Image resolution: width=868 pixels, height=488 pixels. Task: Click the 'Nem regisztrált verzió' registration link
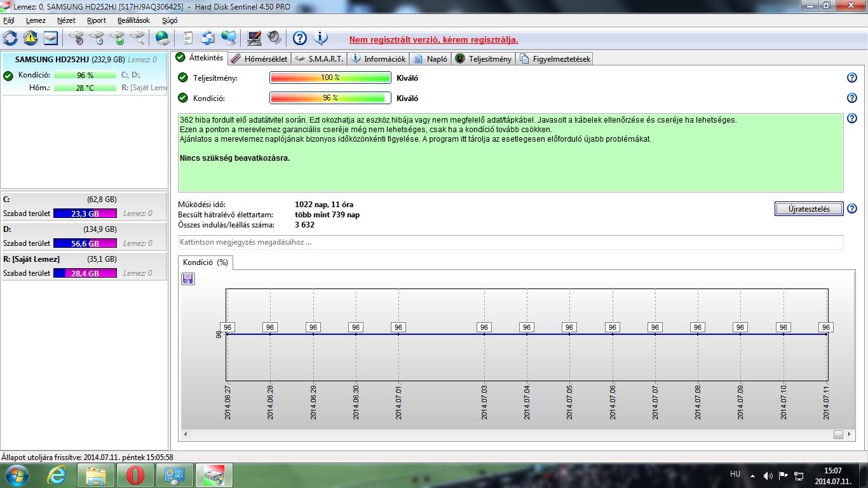[434, 39]
